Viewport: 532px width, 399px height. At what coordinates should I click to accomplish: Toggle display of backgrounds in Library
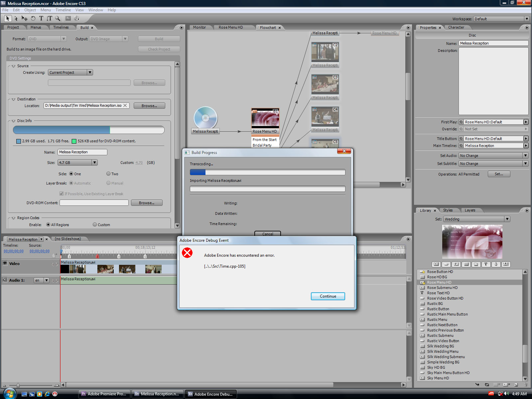pyautogui.click(x=466, y=264)
